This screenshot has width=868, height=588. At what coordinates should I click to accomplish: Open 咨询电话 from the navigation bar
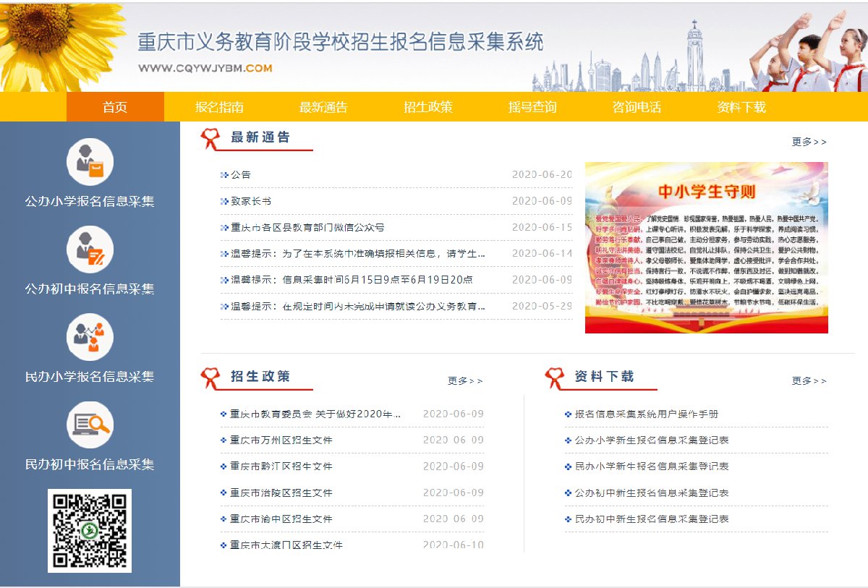[x=637, y=107]
